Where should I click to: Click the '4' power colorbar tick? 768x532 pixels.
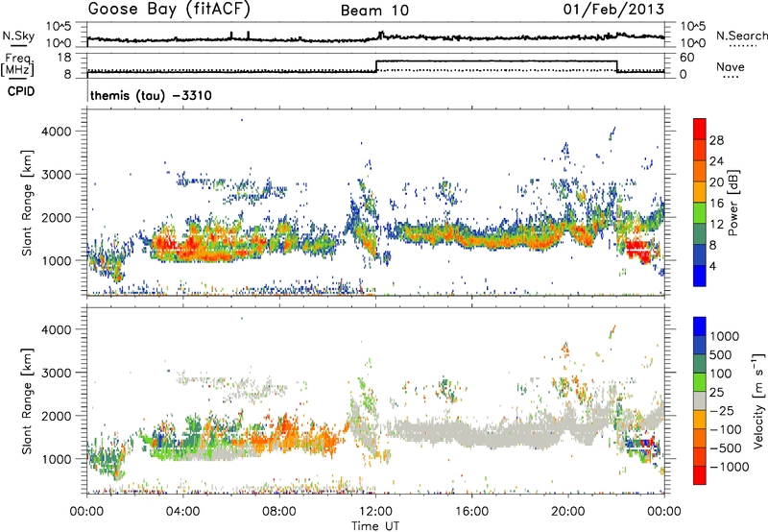712,266
